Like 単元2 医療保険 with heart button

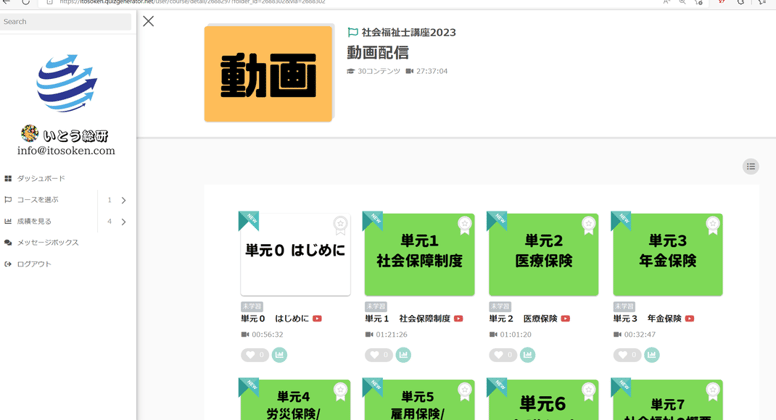pyautogui.click(x=503, y=355)
